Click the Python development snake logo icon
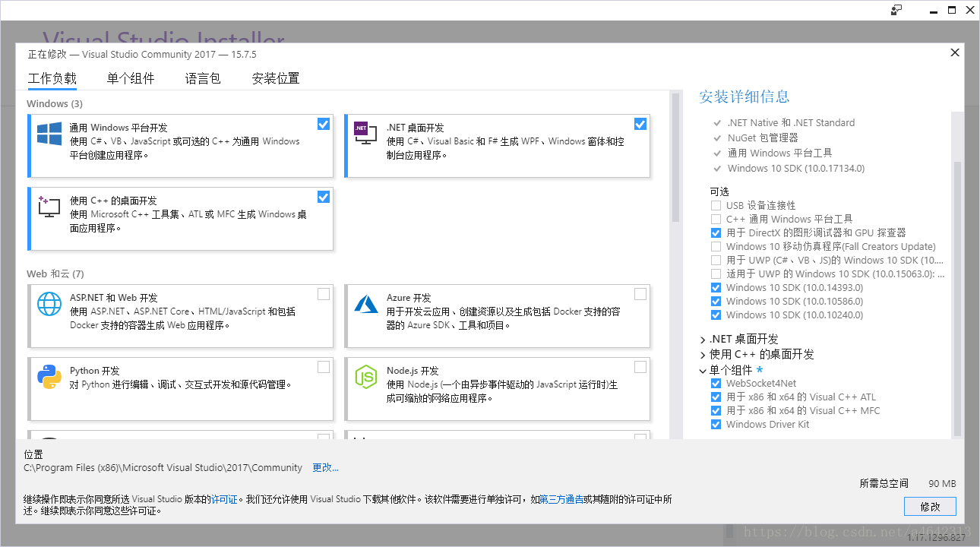 pos(49,376)
